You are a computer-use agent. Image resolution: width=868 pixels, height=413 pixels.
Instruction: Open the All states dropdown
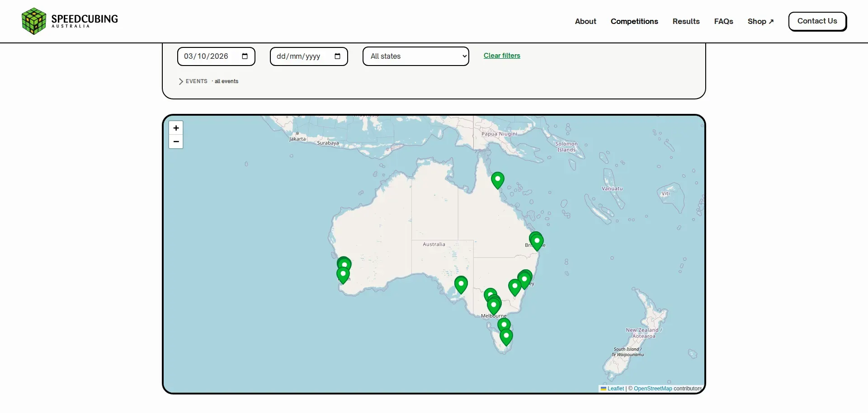click(x=416, y=56)
